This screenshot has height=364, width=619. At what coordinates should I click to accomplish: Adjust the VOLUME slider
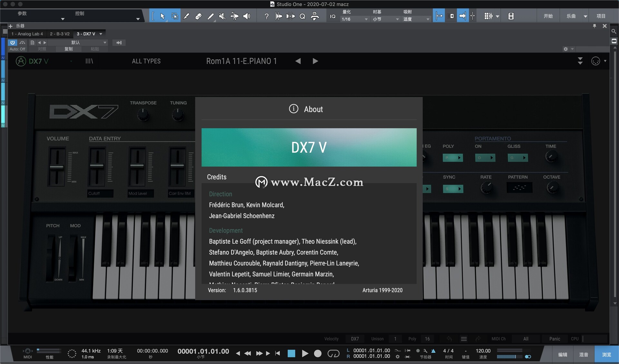[x=57, y=167]
